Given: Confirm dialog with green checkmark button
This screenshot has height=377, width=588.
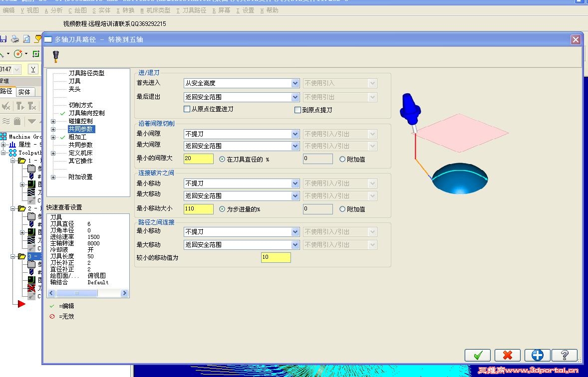Looking at the screenshot, I should [x=477, y=355].
